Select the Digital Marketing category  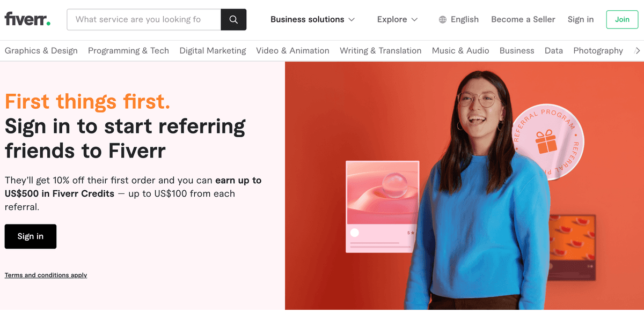(x=214, y=50)
